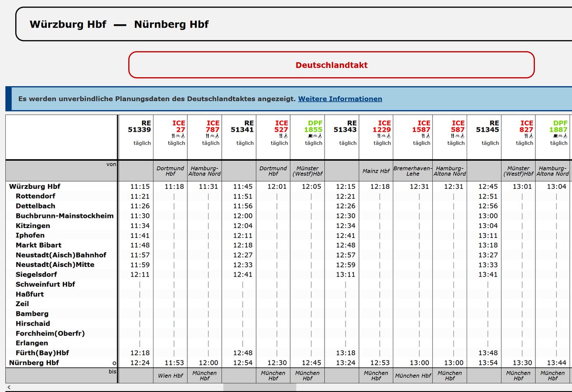572x392 pixels.
Task: Select the Haßfurt station name
Action: [x=30, y=294]
